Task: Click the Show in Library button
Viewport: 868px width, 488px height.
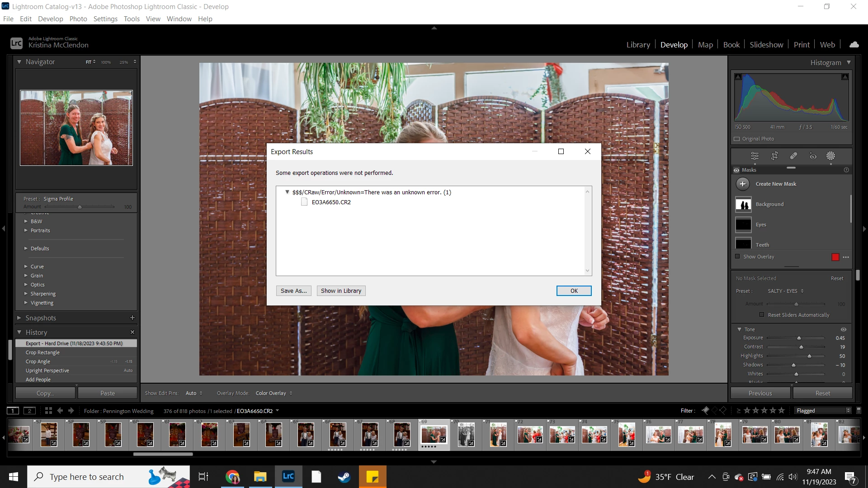Action: pos(341,291)
